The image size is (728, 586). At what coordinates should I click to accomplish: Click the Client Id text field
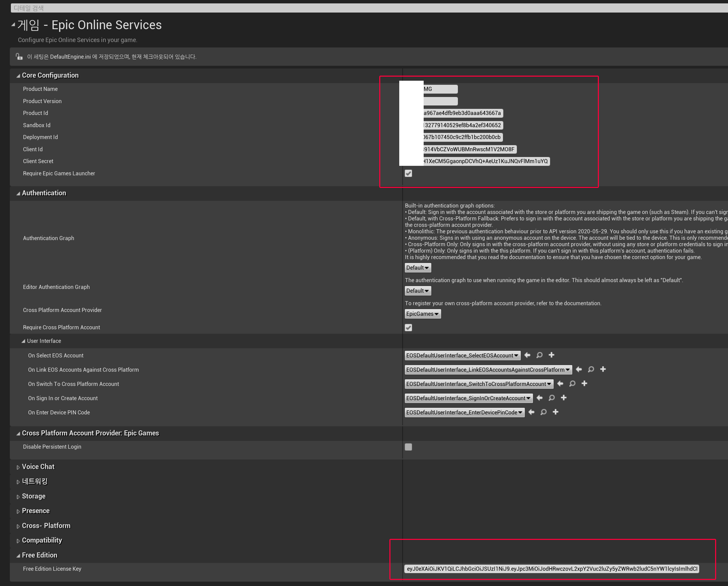point(469,150)
